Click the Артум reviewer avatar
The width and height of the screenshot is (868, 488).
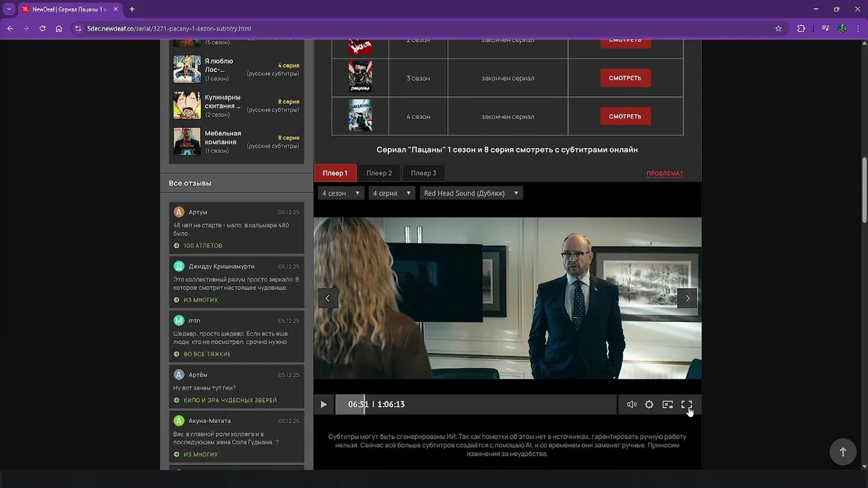(x=179, y=212)
